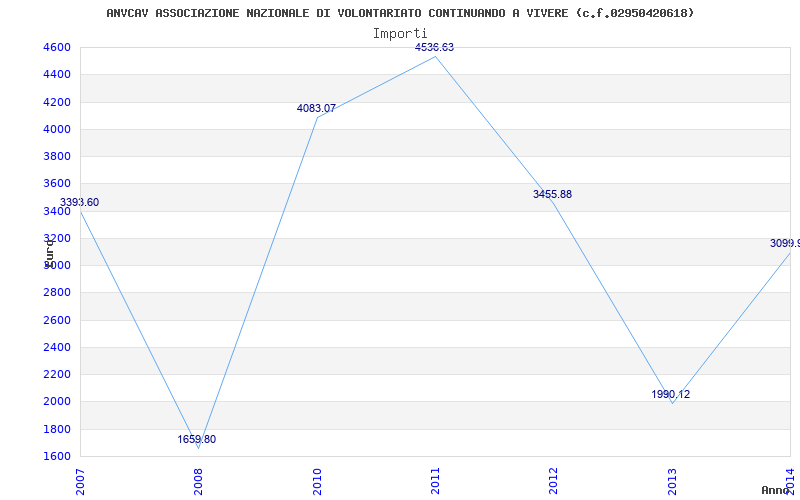Select the 3393.60 data label
The height and width of the screenshot is (500, 800).
80,203
